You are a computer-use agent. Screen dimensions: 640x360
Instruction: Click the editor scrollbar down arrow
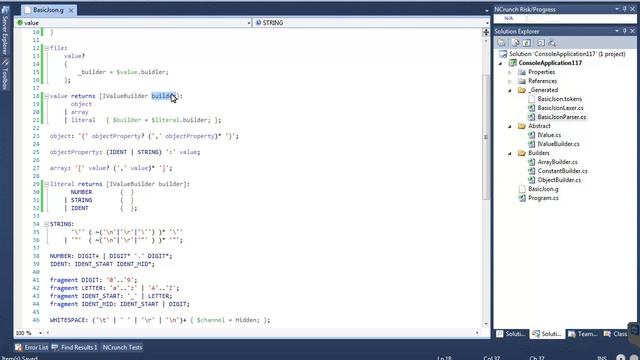pyautogui.click(x=486, y=324)
